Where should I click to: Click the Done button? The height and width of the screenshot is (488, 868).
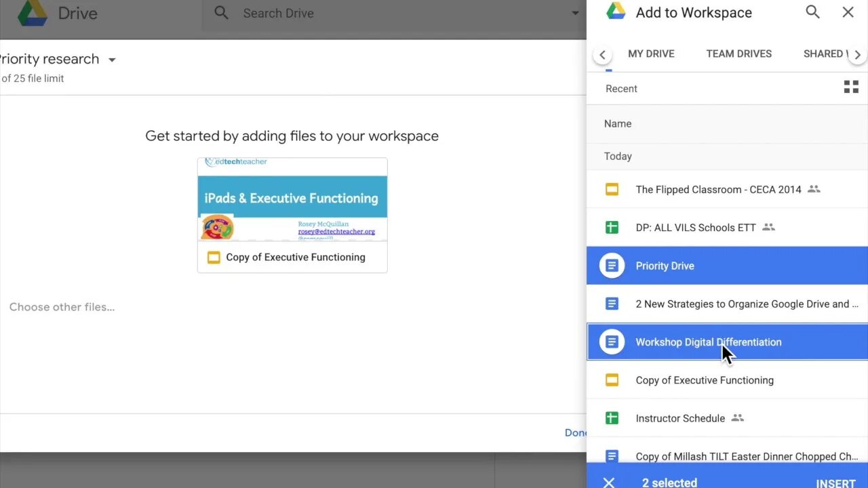[575, 432]
